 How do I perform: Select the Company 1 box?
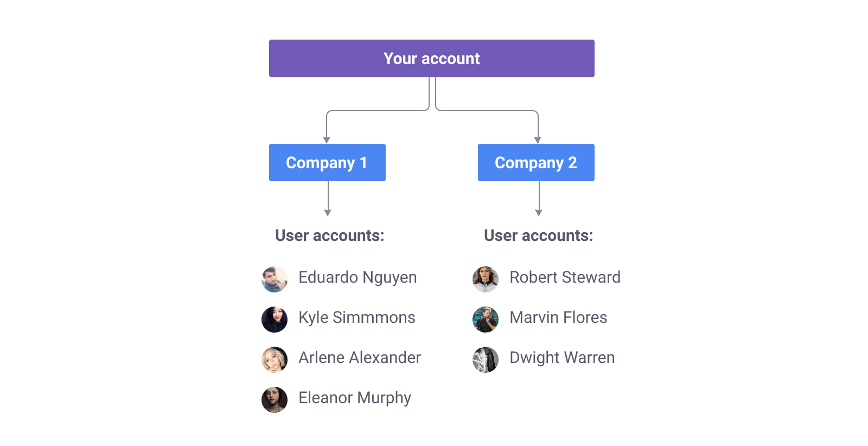tap(327, 162)
